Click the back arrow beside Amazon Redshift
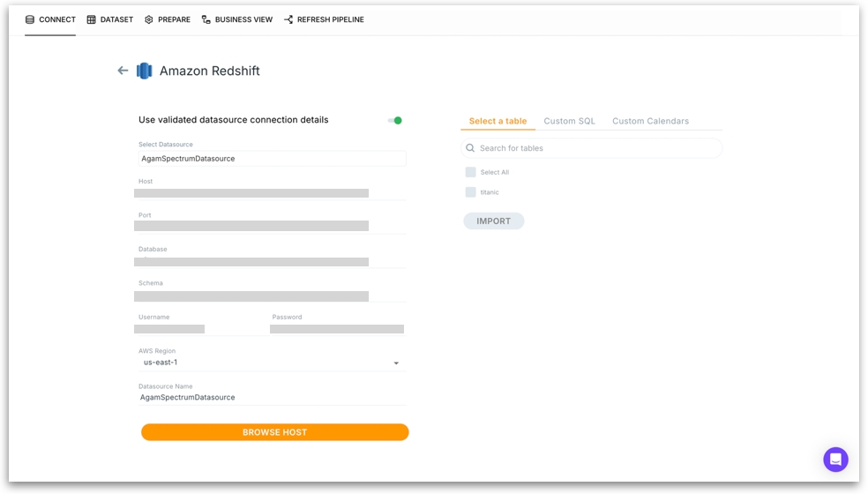Image resolution: width=868 pixels, height=494 pixels. (x=123, y=71)
